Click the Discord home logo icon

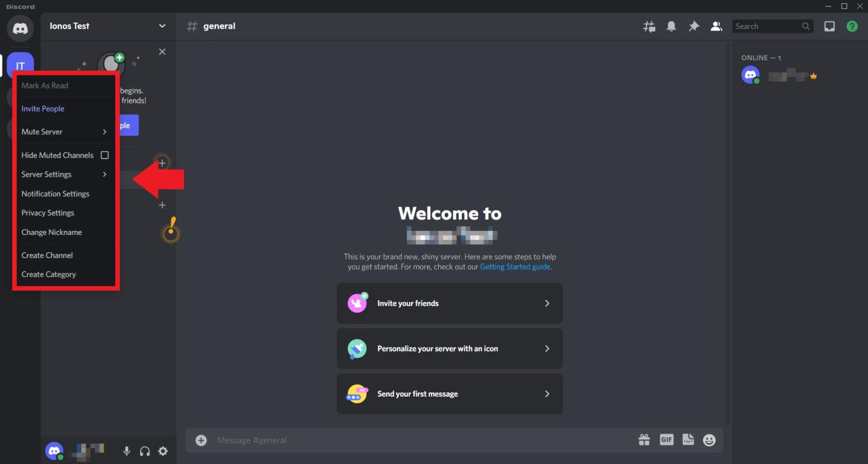20,29
